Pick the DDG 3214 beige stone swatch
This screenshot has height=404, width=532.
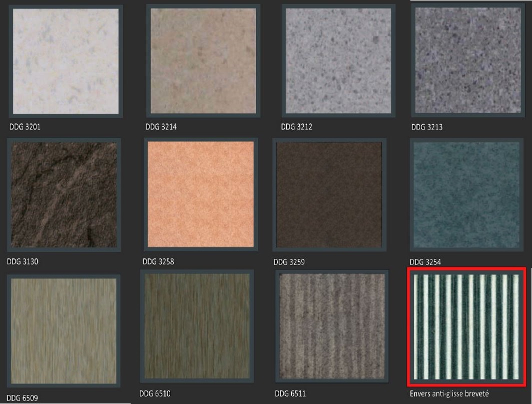click(203, 60)
